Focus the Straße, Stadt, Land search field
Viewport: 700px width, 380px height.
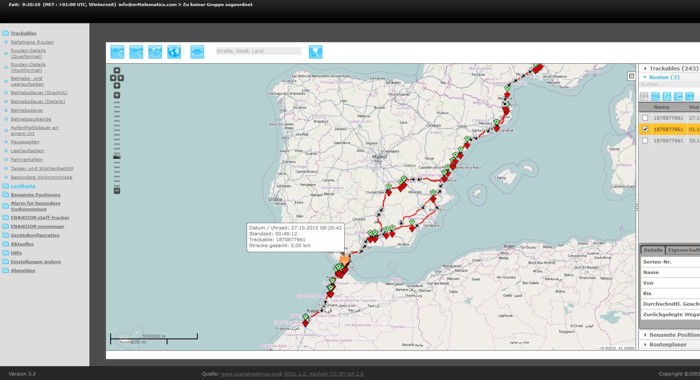pyautogui.click(x=258, y=51)
